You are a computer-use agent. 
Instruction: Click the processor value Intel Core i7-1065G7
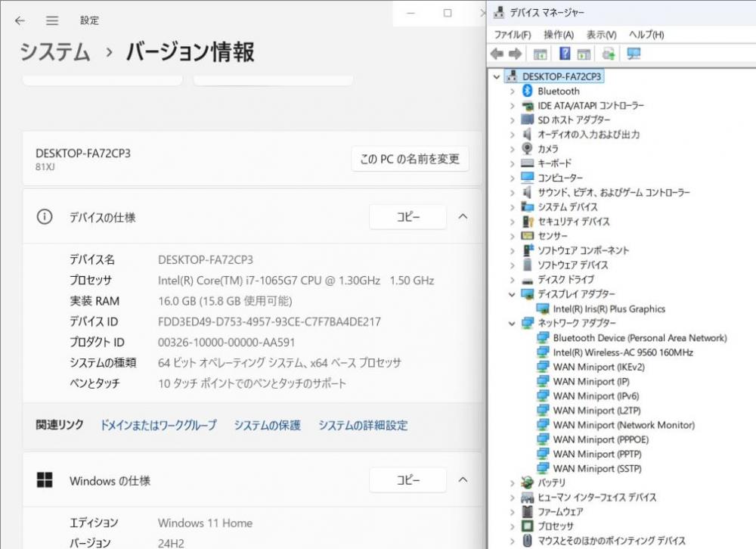pos(296,281)
